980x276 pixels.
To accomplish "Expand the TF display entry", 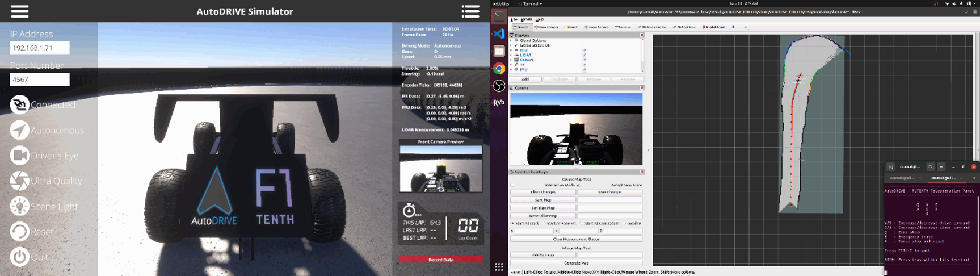I will pyautogui.click(x=512, y=65).
